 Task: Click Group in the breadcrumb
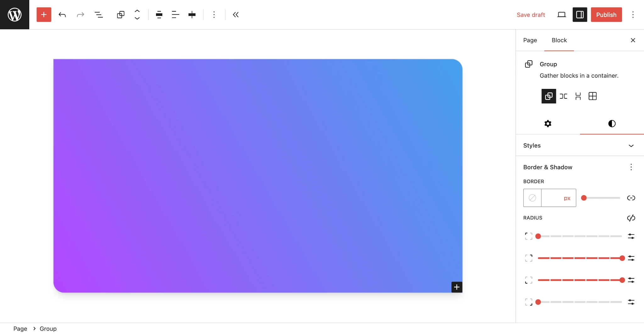click(48, 328)
